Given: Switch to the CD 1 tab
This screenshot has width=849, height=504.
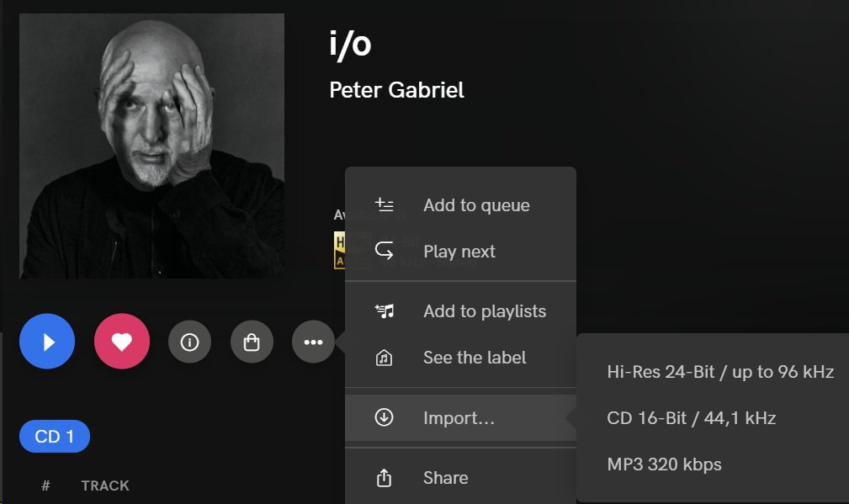Looking at the screenshot, I should tap(55, 437).
